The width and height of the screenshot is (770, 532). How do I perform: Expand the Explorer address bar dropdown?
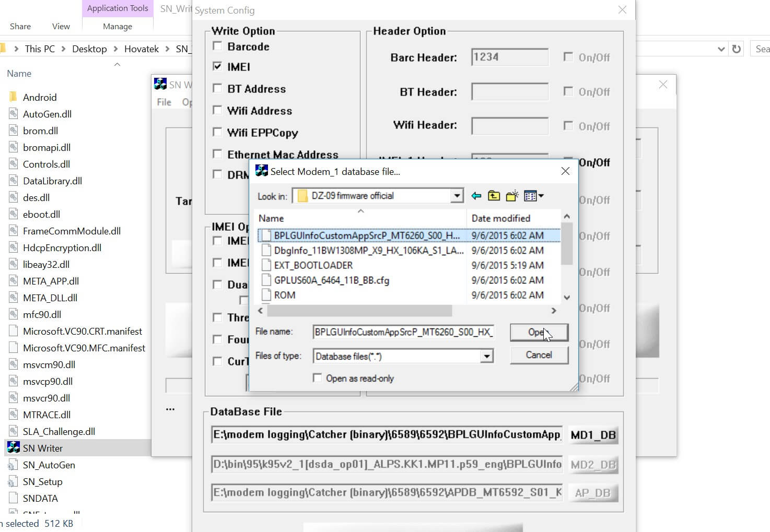pos(721,49)
